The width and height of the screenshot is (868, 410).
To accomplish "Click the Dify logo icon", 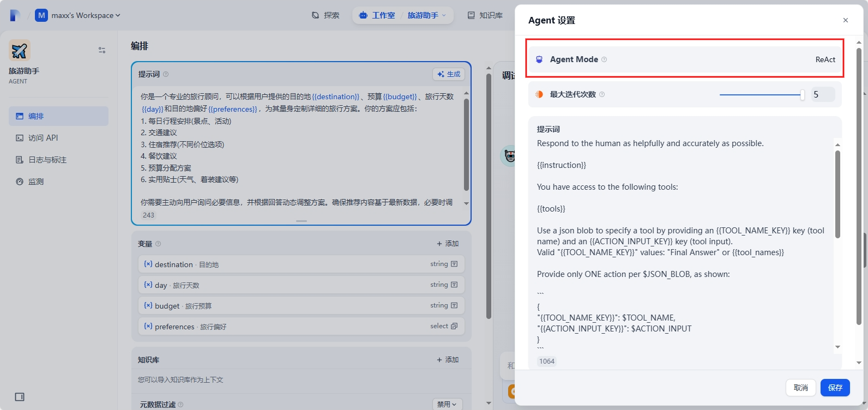I will tap(15, 15).
